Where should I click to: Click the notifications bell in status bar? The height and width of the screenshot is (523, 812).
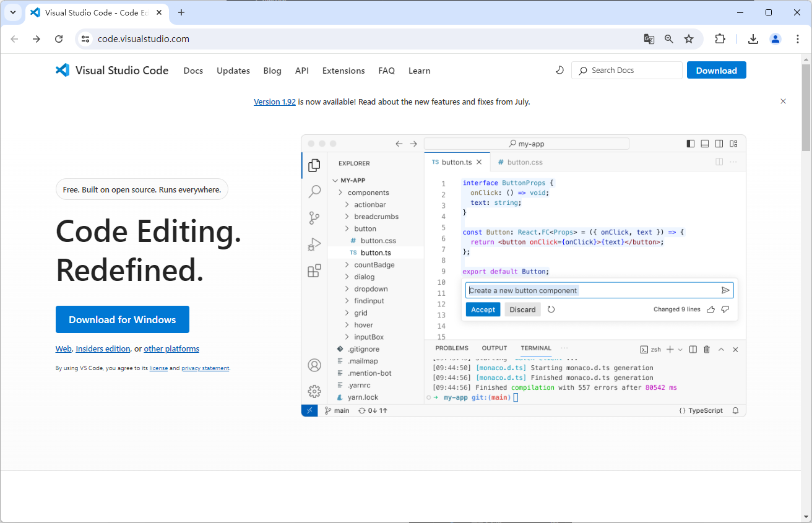(735, 410)
